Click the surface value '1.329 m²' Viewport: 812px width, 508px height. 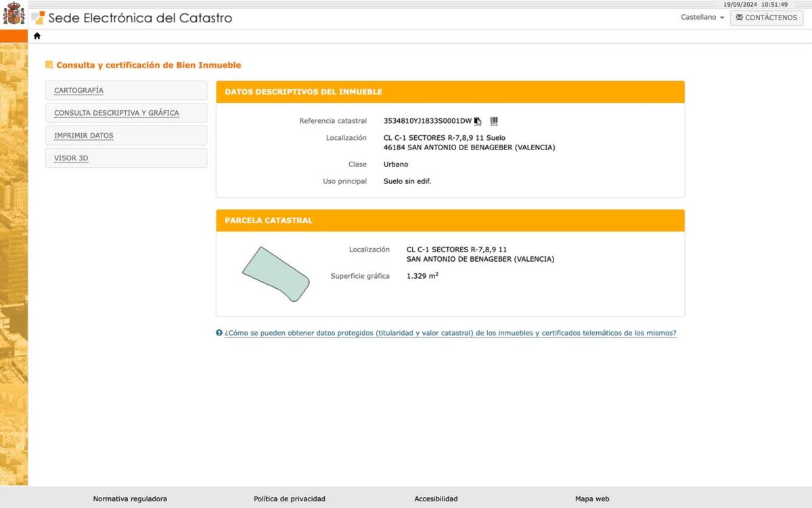[422, 276]
